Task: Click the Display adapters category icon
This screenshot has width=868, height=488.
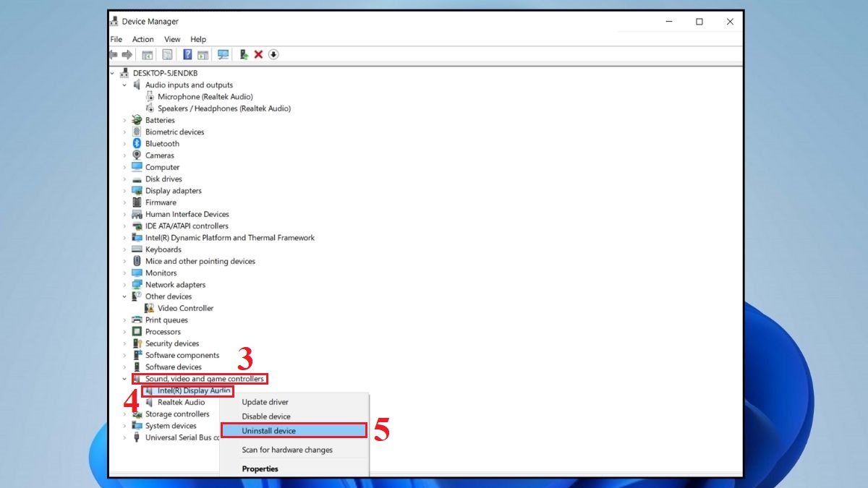Action: (137, 191)
